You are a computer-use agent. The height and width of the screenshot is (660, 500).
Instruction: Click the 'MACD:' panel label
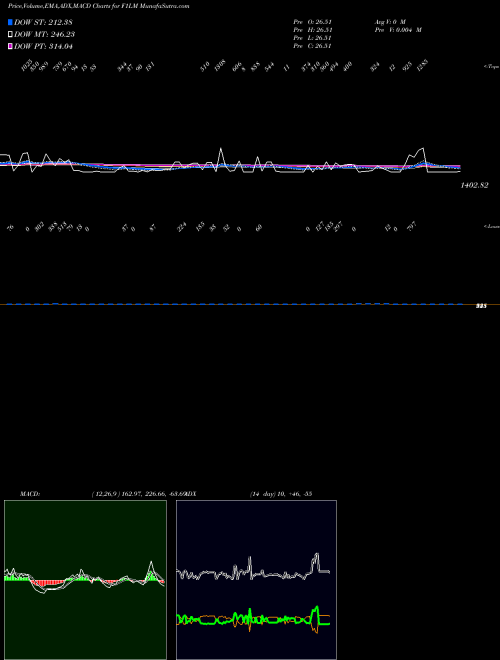pyautogui.click(x=30, y=494)
